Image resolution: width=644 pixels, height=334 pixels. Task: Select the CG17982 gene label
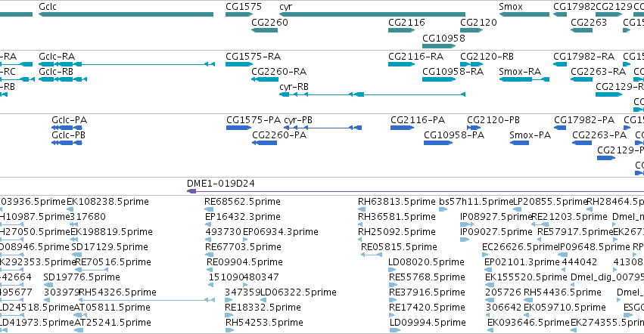574,7
